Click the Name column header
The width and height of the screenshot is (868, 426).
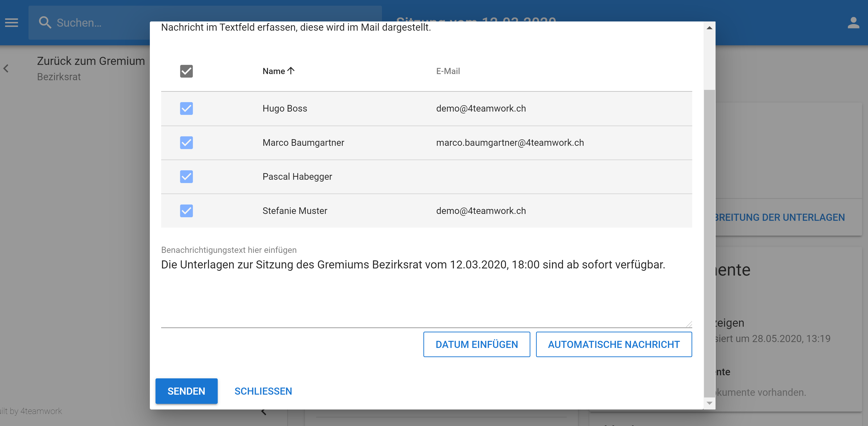click(x=274, y=71)
